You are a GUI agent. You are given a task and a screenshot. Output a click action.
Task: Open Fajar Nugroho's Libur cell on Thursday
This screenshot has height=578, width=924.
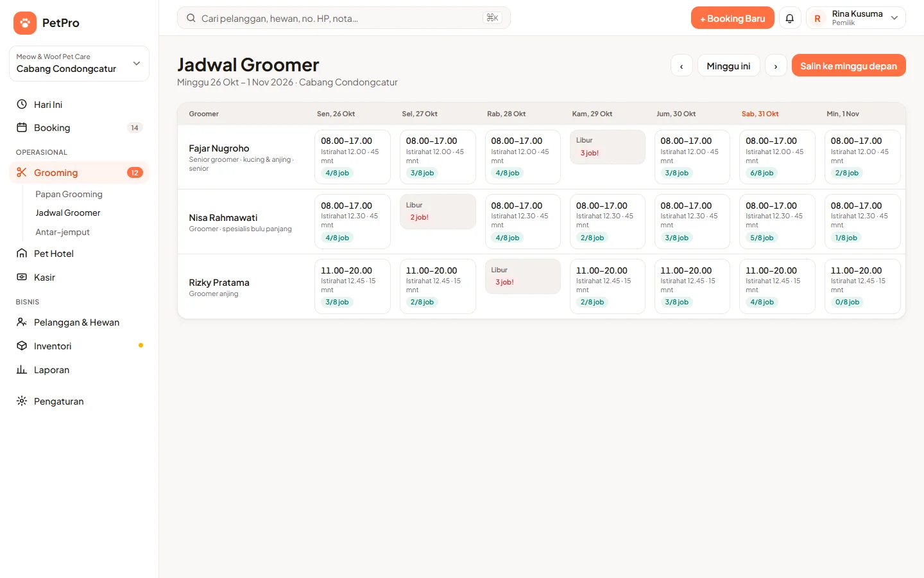[x=608, y=147]
